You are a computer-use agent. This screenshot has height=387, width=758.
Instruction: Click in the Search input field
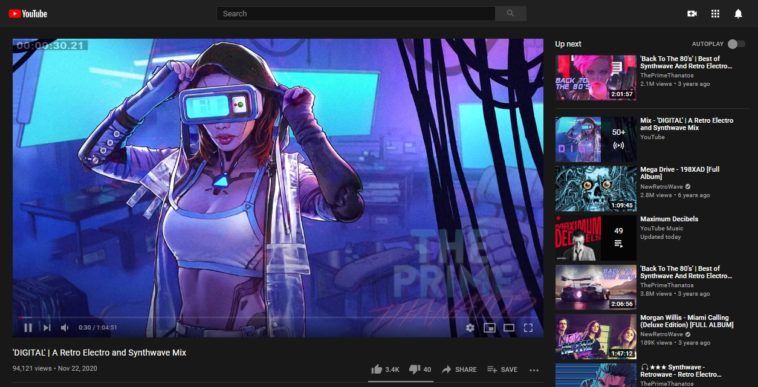356,14
